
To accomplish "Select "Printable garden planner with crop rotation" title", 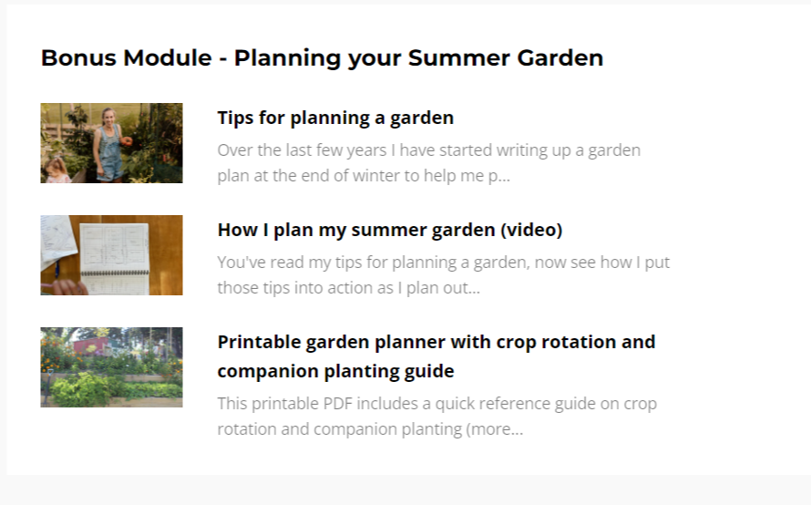I will (436, 342).
